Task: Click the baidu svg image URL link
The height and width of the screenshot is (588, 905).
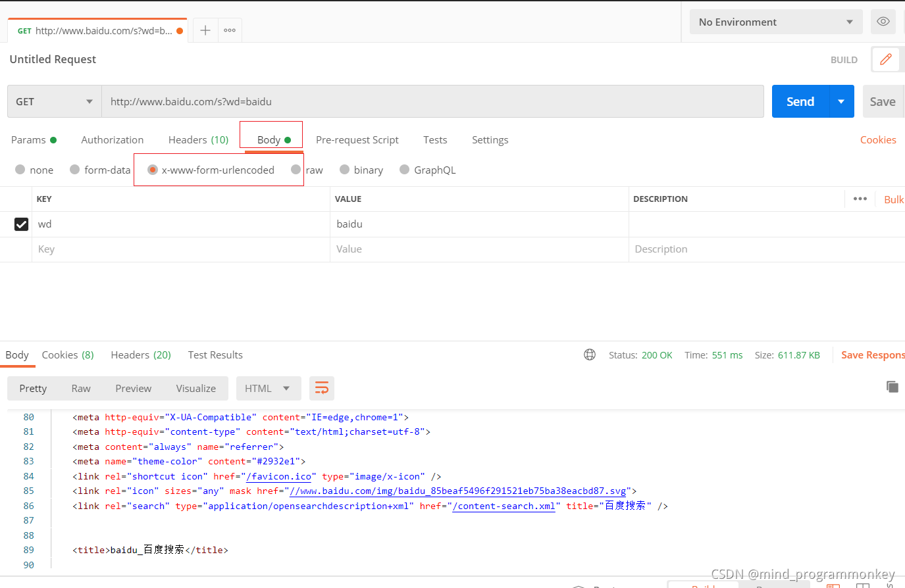Action: click(x=457, y=491)
